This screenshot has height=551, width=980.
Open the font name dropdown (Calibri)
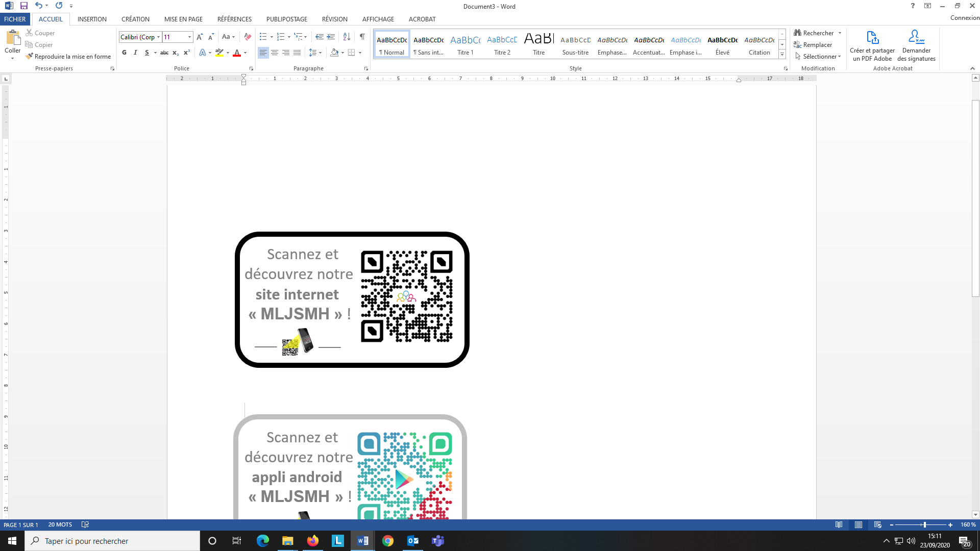[158, 37]
